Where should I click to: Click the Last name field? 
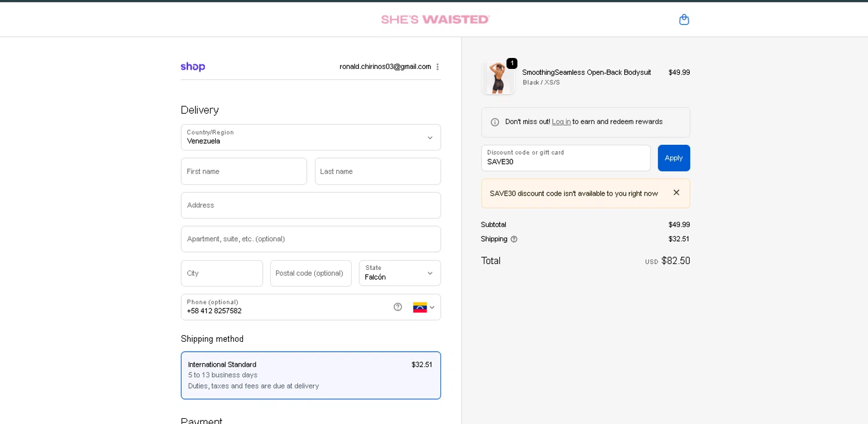(378, 171)
